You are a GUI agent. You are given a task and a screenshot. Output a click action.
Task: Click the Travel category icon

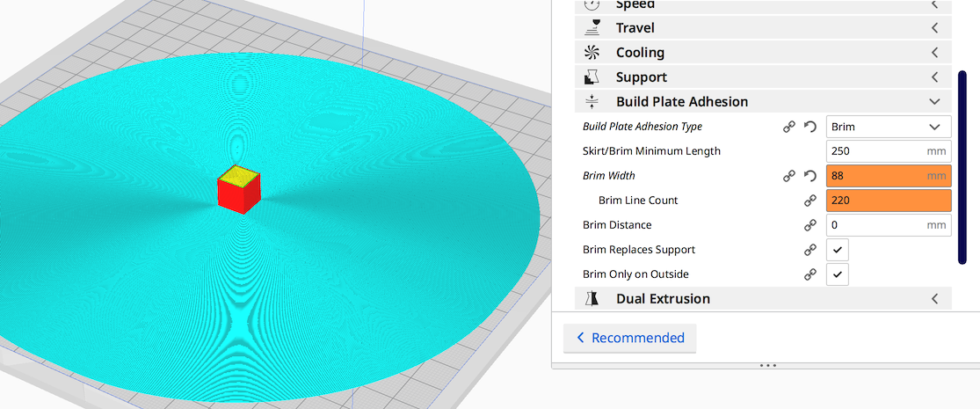[x=592, y=27]
